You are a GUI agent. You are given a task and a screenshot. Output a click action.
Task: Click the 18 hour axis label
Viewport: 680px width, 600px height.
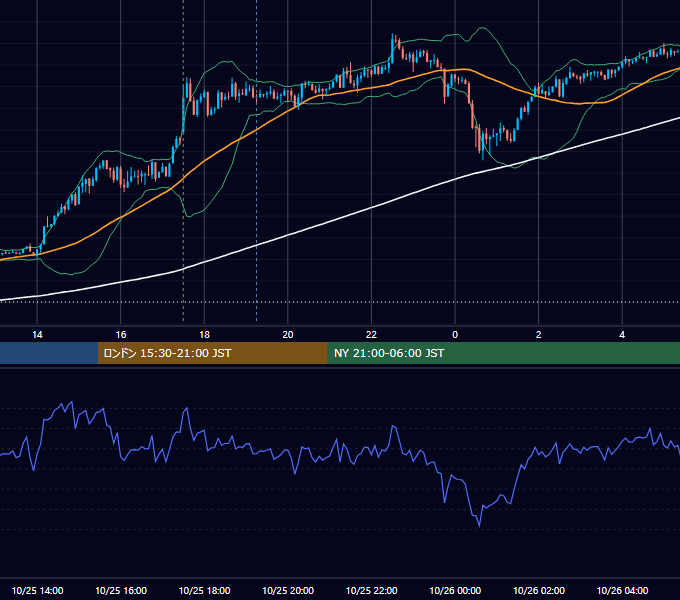pyautogui.click(x=204, y=335)
